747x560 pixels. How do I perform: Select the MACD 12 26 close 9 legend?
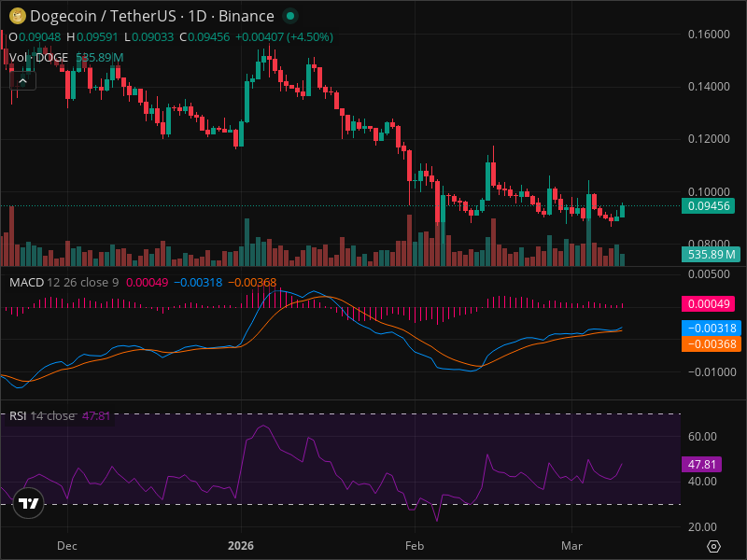coord(63,283)
